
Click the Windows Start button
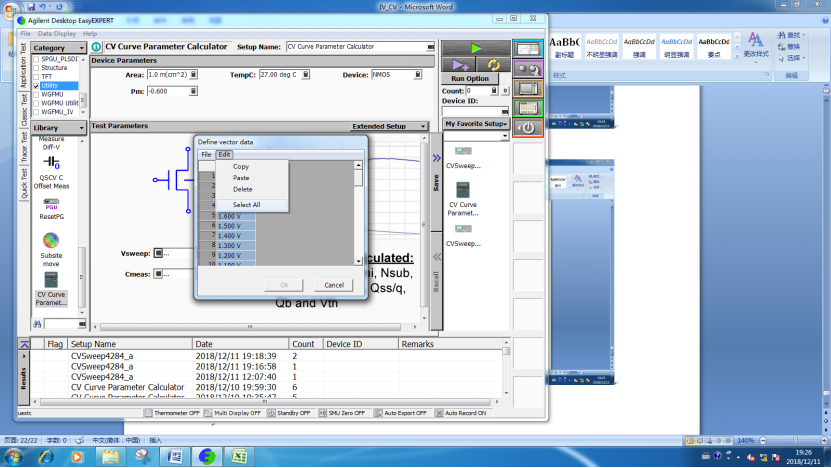click(x=13, y=456)
